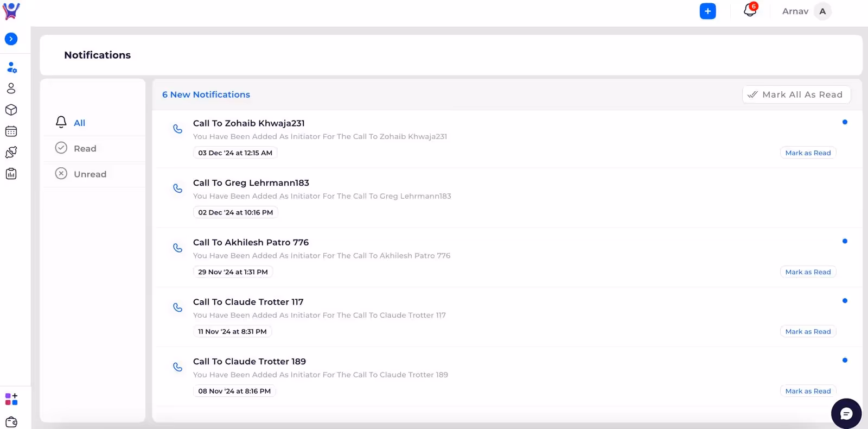The image size is (868, 429).
Task: Expand the sidebar with the blue arrow
Action: click(x=11, y=39)
